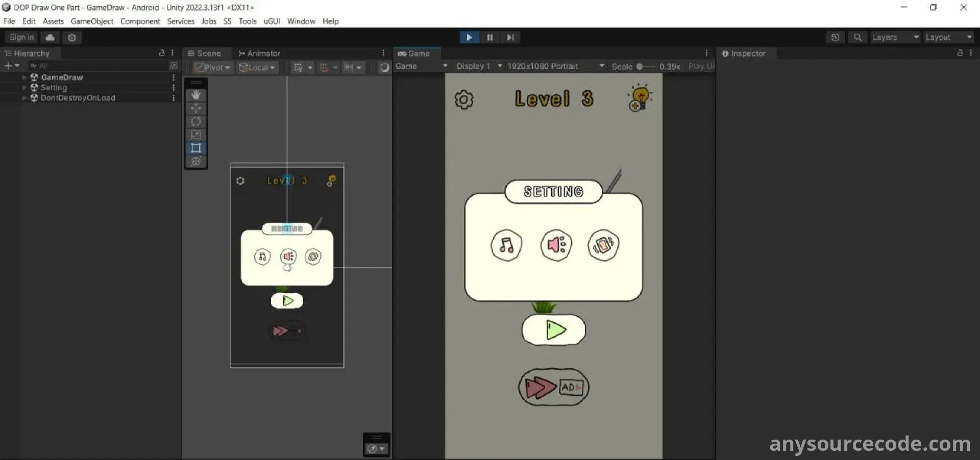Click the search magnifier in top toolbar
Screen dimensions: 980x460
point(858,37)
